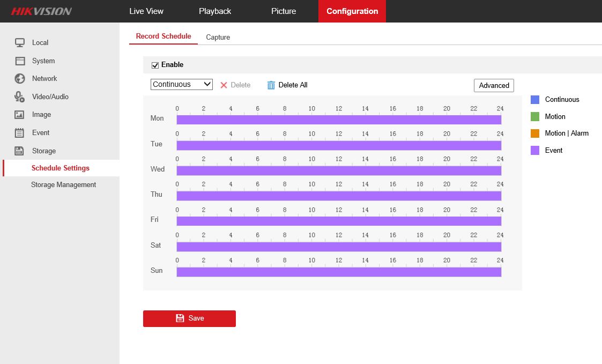Open Network via the globe icon

pyautogui.click(x=20, y=79)
